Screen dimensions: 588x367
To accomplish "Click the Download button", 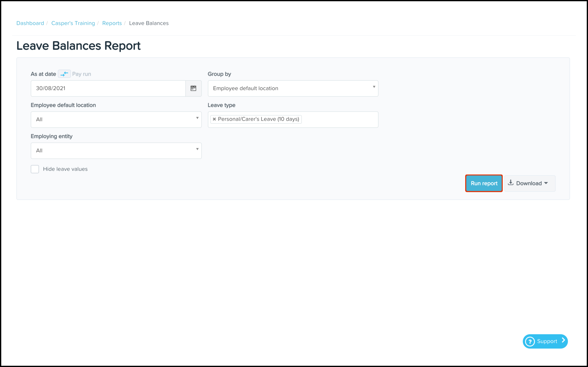I will (x=529, y=183).
